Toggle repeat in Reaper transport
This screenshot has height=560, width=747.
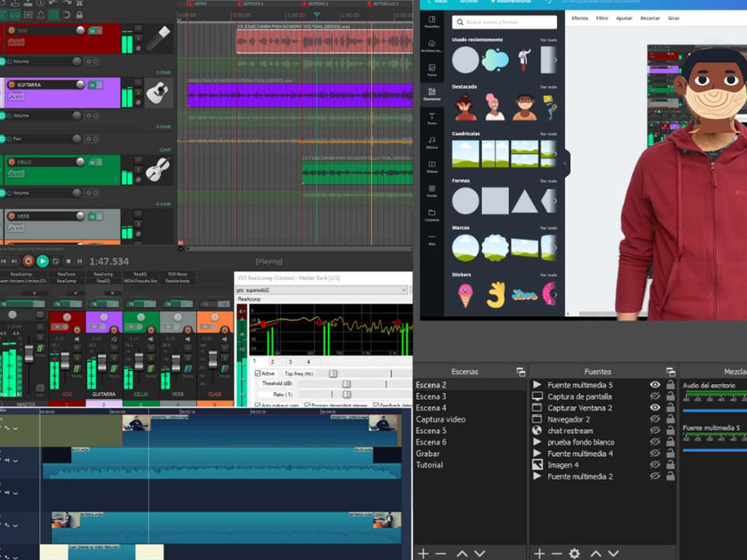55,261
